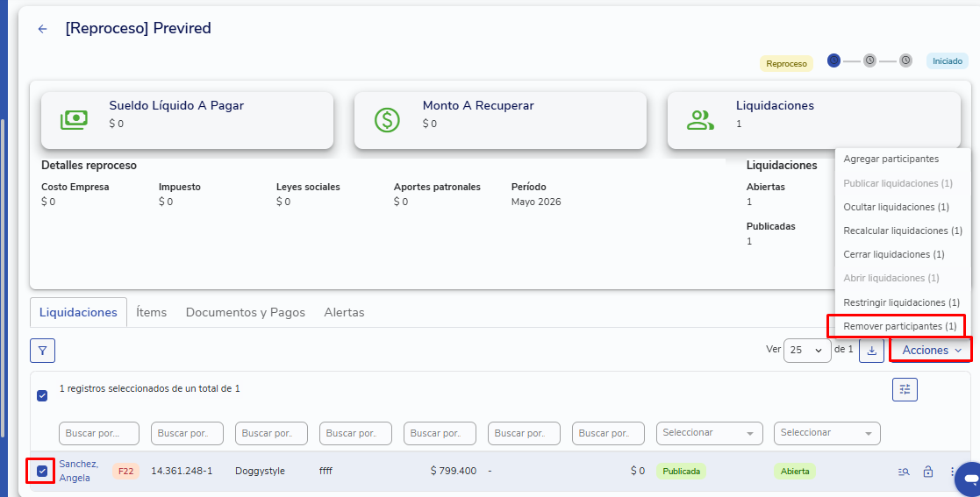The image size is (980, 497).
Task: Focus the first Buscar por search field
Action: (x=99, y=433)
